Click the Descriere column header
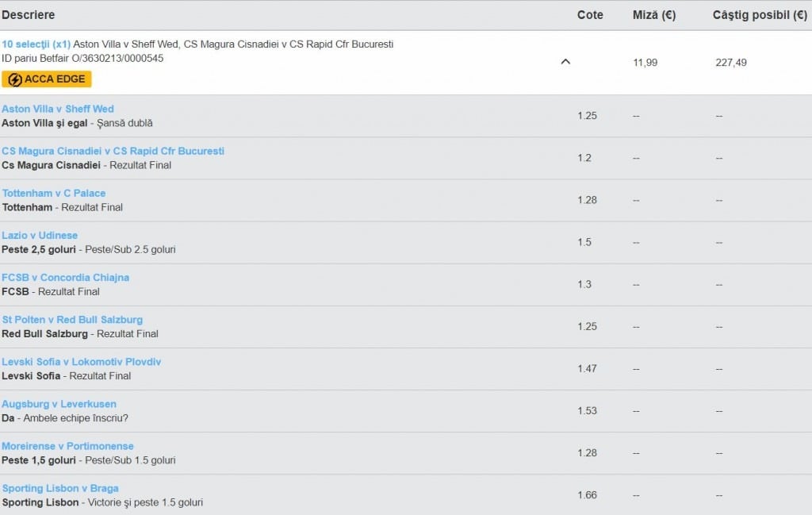Viewport: 812px width, 515px height. coord(29,15)
